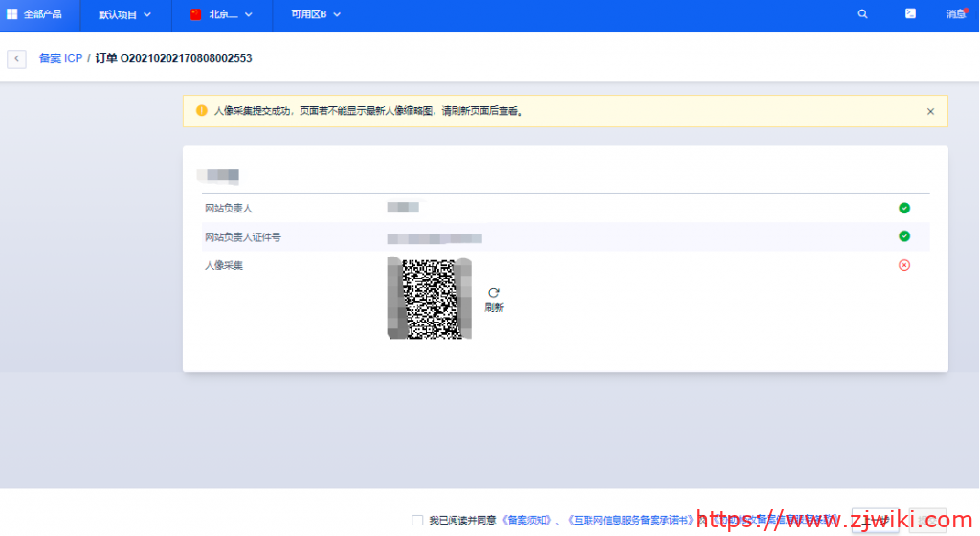The width and height of the screenshot is (980, 536).
Task: Click the search magnifier icon
Action: point(863,14)
